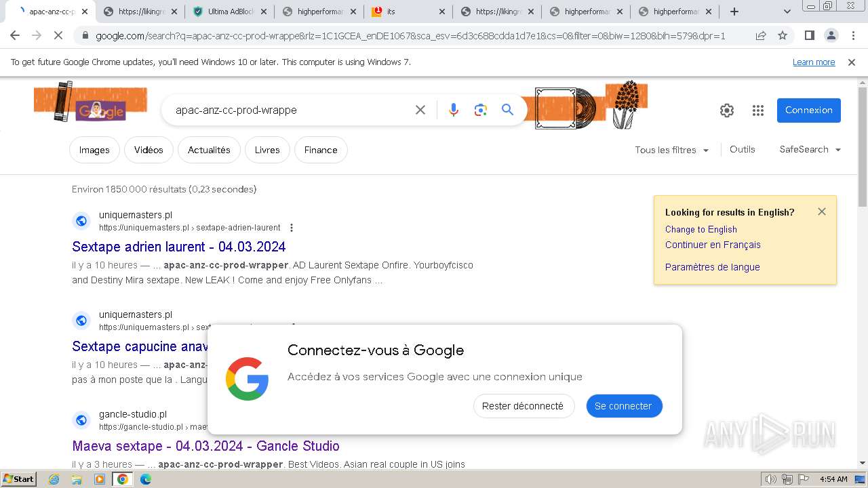Close the language suggestion box
The width and height of the screenshot is (868, 488).
coord(822,211)
